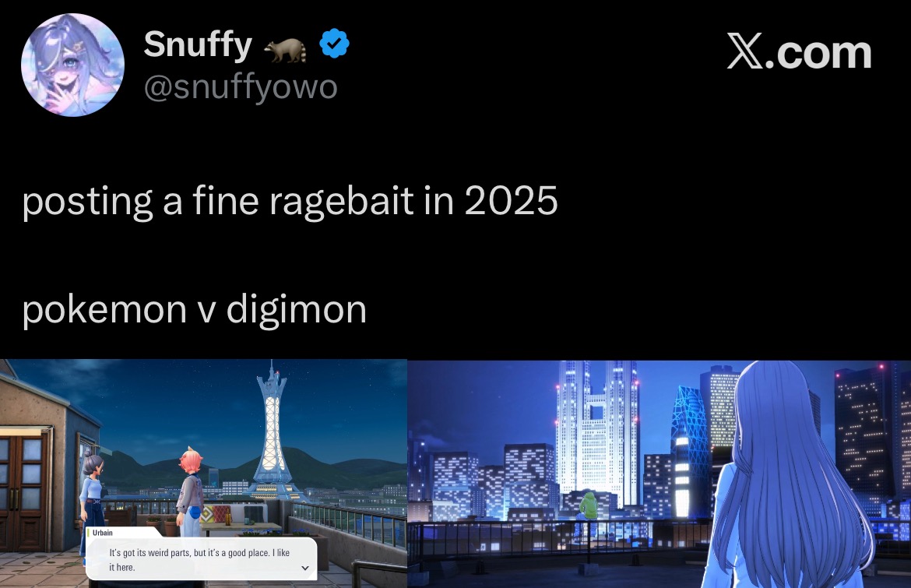Click the 'pokemon v digimon' text line
Image resolution: width=911 pixels, height=588 pixels.
pos(195,310)
